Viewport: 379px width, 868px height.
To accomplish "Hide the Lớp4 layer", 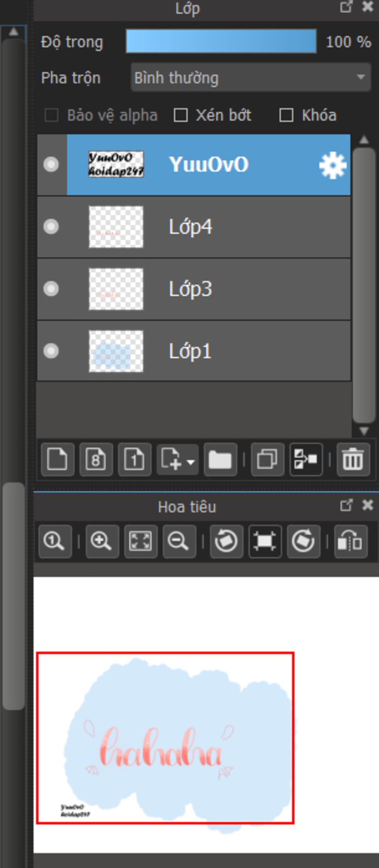I will [x=51, y=226].
